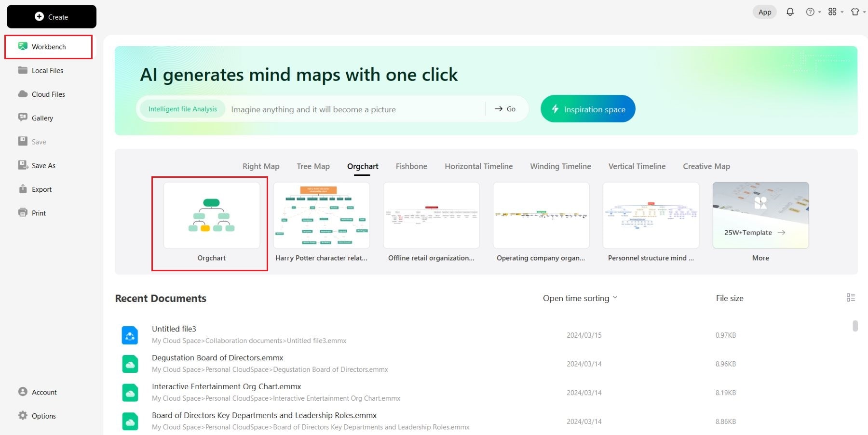Click the 0.97KB file size value
The height and width of the screenshot is (435, 868).
(726, 335)
